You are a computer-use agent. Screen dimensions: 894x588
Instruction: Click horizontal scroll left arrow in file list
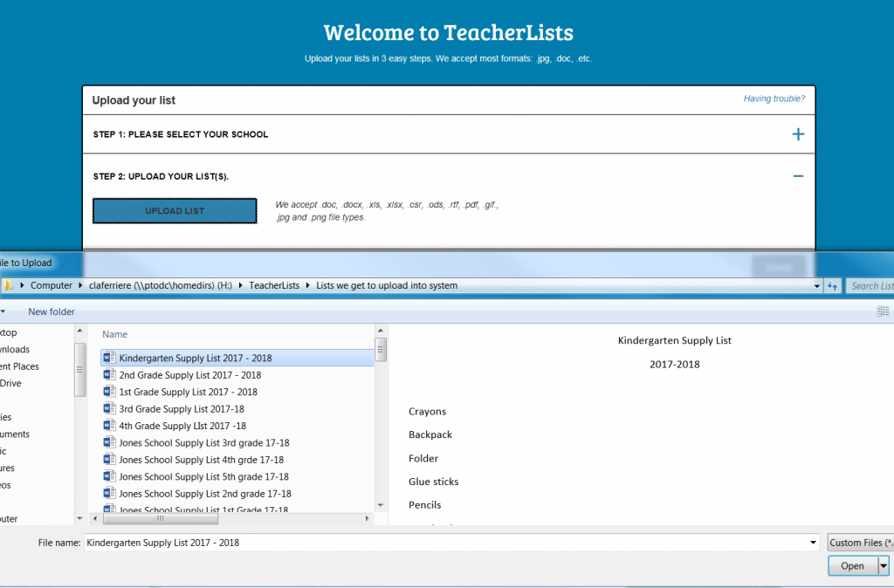click(x=95, y=518)
